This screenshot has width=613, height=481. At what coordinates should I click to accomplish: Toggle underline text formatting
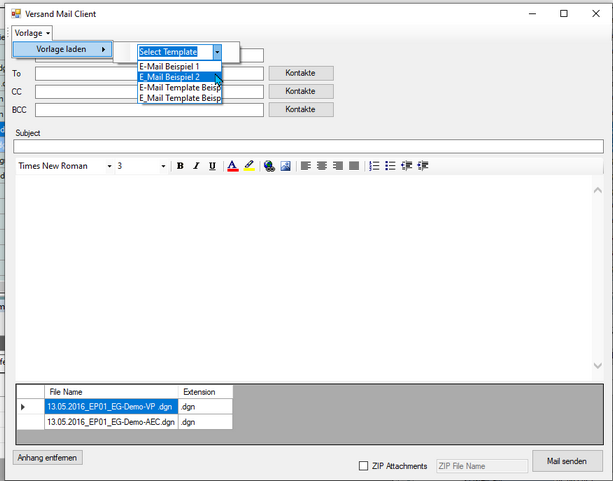pos(212,166)
